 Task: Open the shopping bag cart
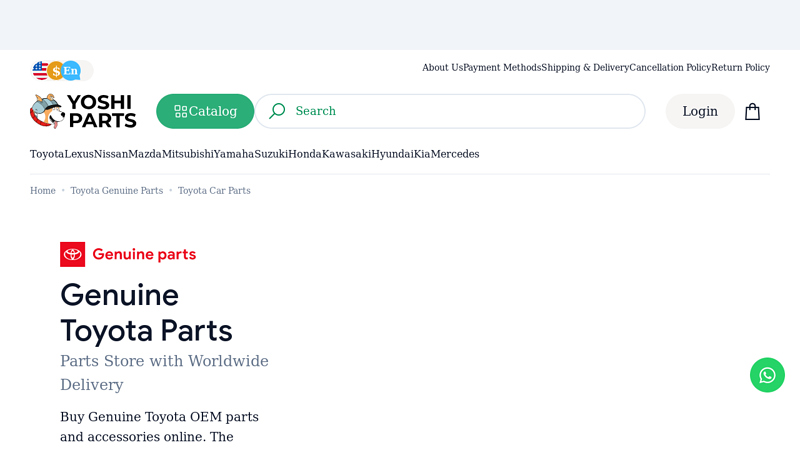[x=752, y=111]
